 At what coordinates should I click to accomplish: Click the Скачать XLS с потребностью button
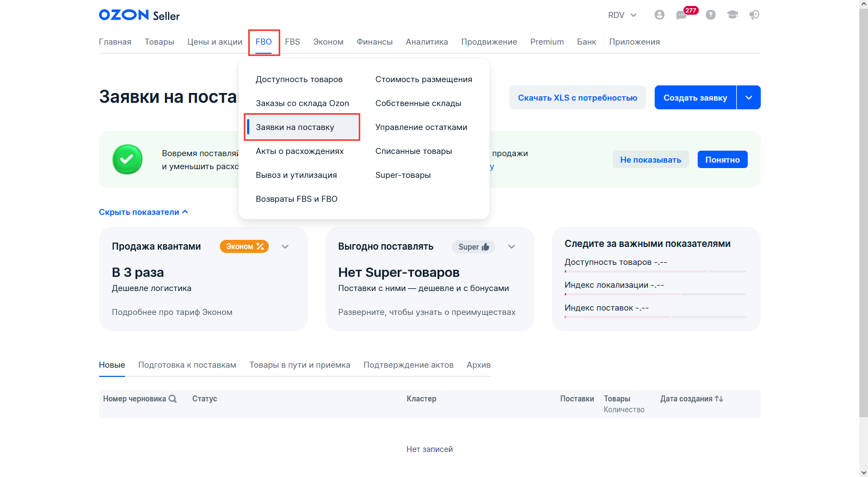(577, 97)
